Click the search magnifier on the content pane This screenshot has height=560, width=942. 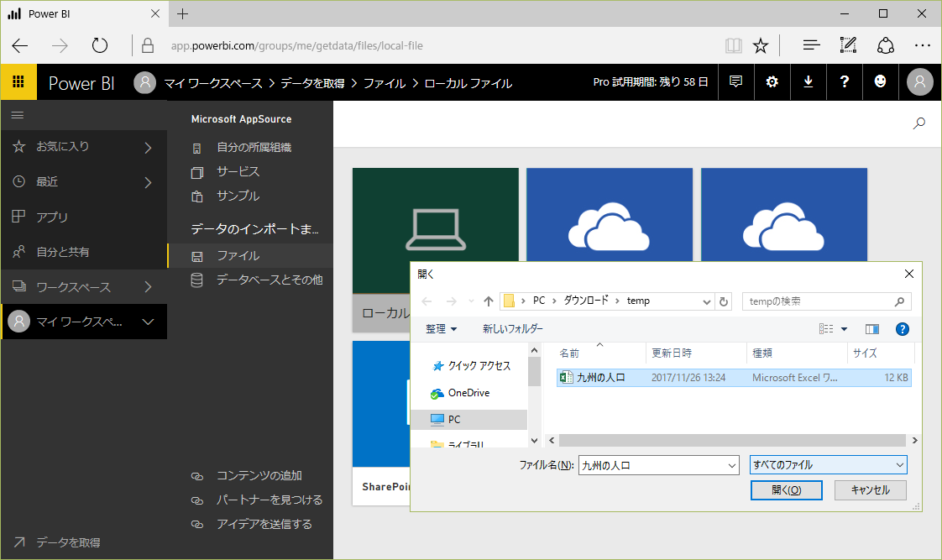point(919,123)
